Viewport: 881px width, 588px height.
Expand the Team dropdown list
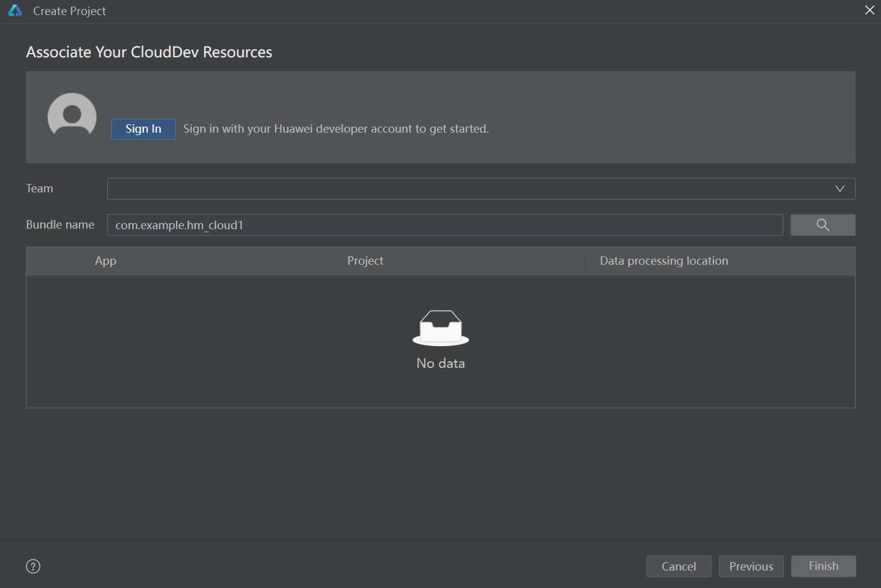point(839,189)
